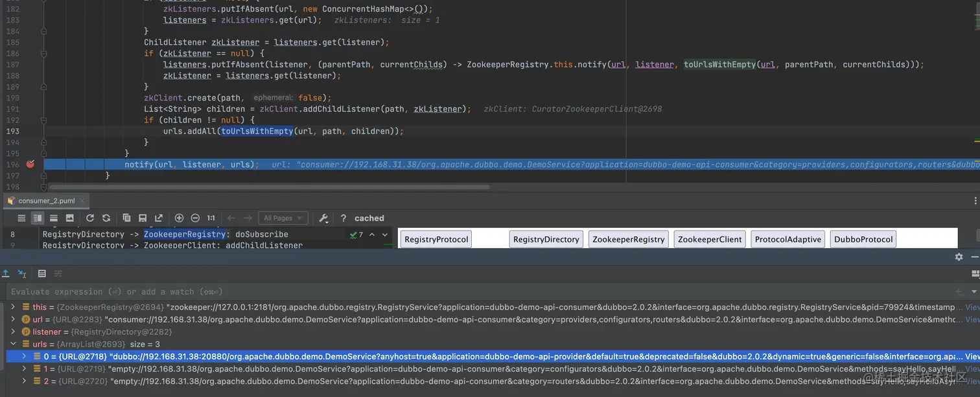Screen dimensions: 980x397
Task: Expand the element 1 URL@2719
Action: tap(25, 369)
